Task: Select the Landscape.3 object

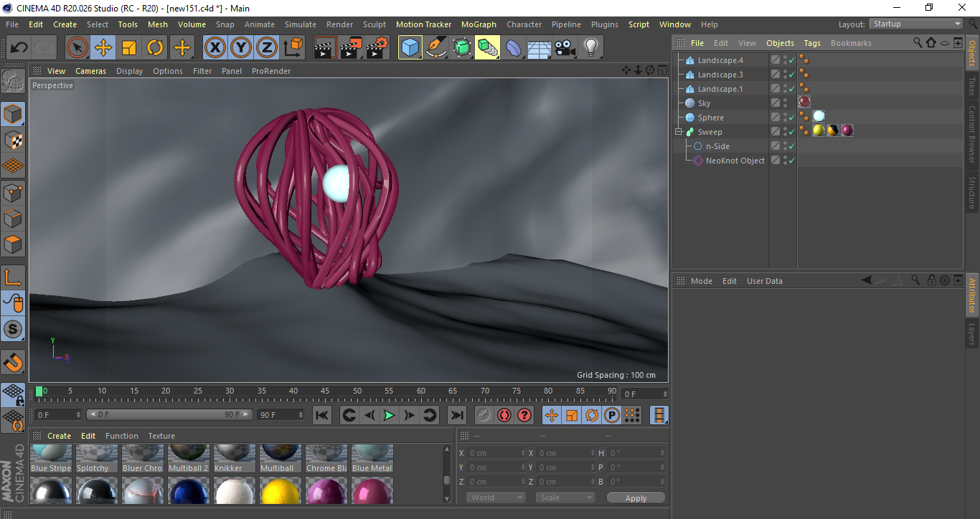Action: click(720, 75)
